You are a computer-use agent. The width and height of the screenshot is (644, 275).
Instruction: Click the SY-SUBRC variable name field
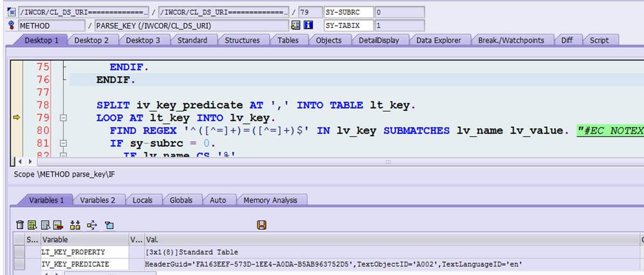349,12
